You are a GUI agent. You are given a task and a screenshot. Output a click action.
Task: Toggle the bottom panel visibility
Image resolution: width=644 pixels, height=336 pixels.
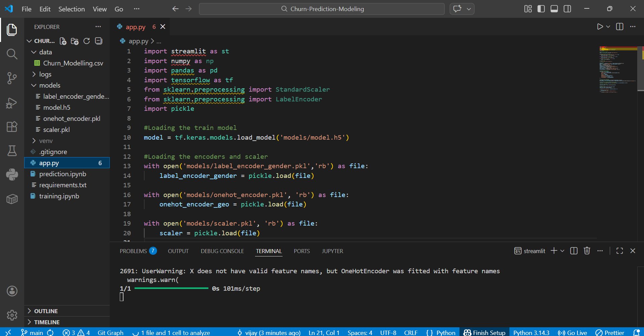pyautogui.click(x=554, y=9)
